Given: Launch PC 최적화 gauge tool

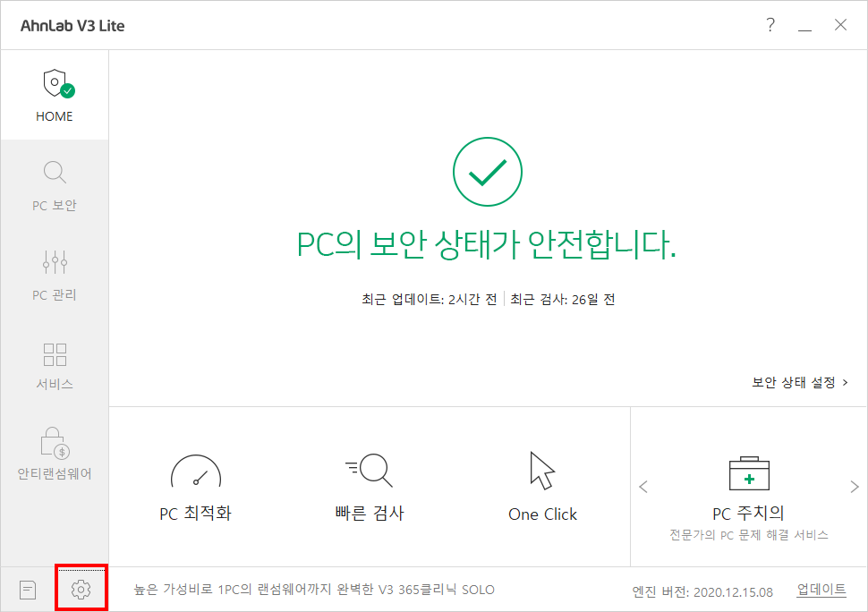Looking at the screenshot, I should (195, 488).
